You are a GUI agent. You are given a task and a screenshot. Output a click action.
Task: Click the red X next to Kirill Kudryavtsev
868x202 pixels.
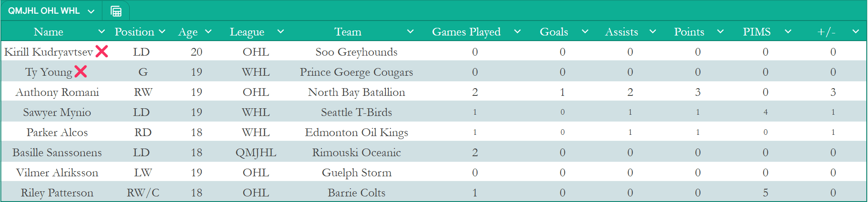101,51
